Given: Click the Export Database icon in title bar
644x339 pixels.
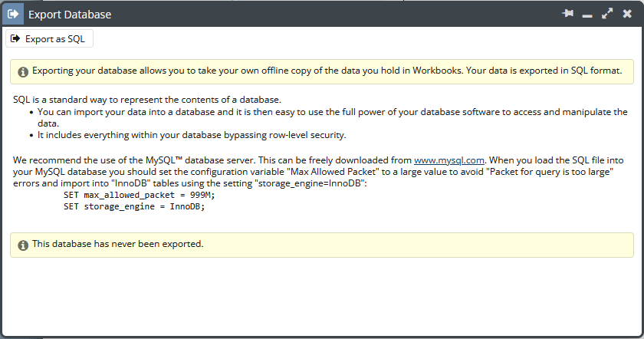Looking at the screenshot, I should point(13,14).
